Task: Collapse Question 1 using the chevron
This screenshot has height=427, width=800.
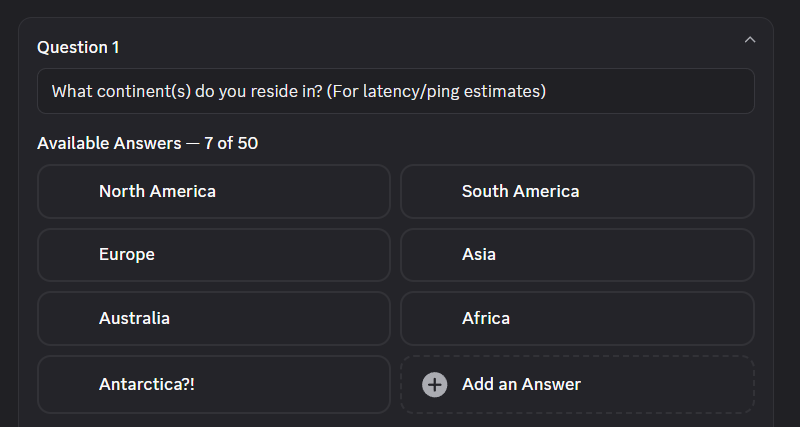Action: coord(750,40)
